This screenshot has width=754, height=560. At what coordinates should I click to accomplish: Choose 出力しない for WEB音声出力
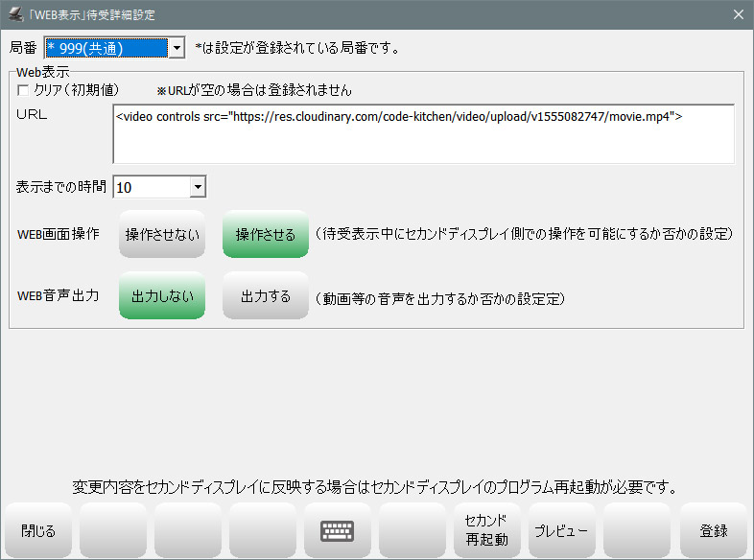coord(162,296)
